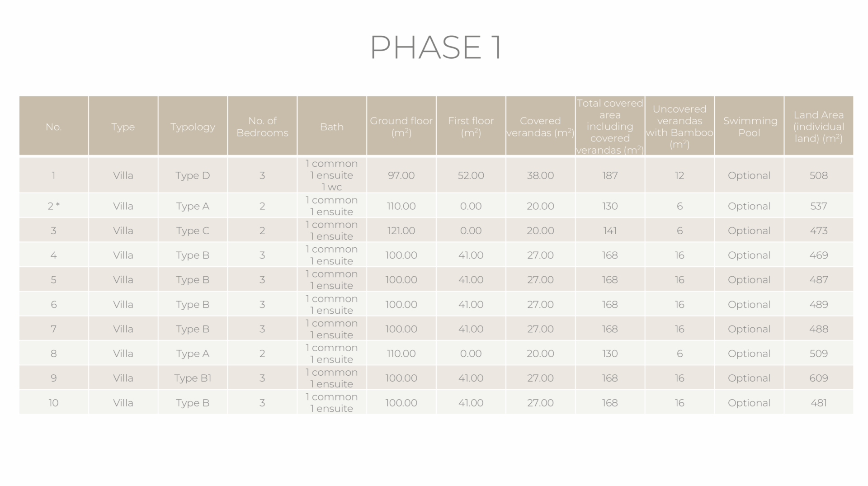Select land area value 609
The height and width of the screenshot is (486, 868).
[818, 378]
